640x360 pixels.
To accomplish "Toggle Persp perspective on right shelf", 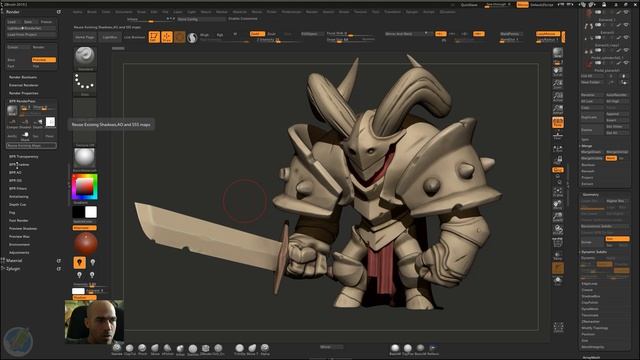I will [558, 122].
